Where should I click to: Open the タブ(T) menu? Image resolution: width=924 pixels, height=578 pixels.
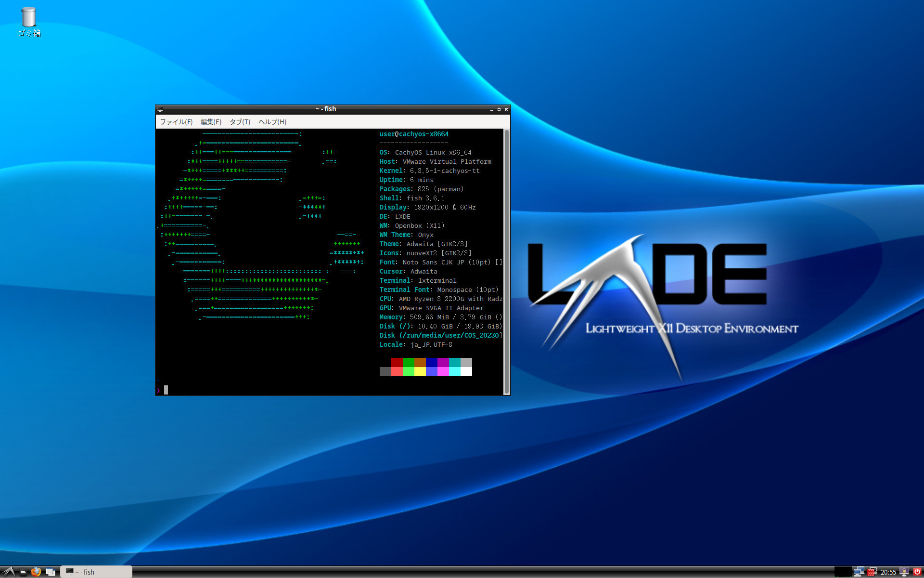tap(240, 122)
